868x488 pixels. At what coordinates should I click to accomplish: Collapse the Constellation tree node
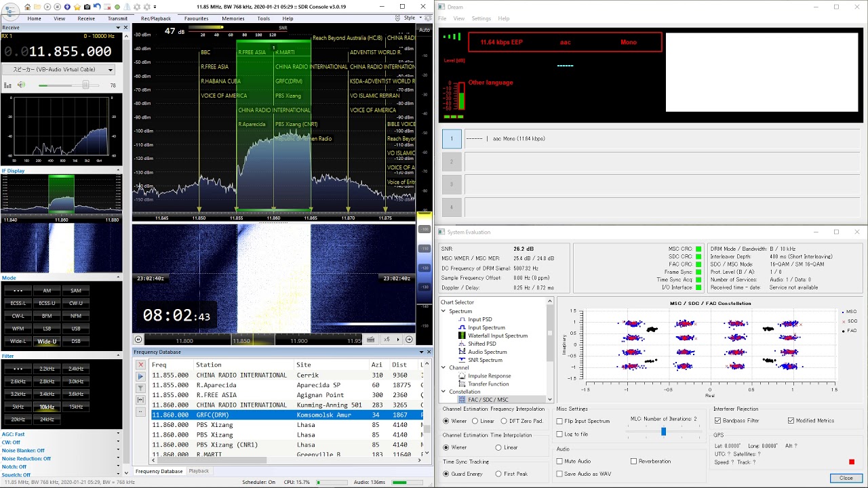[x=444, y=392]
